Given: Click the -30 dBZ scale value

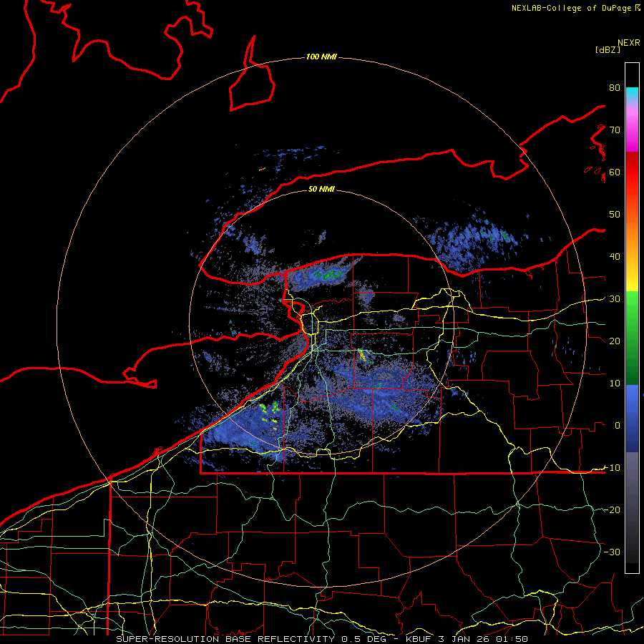Looking at the screenshot, I should click(x=612, y=552).
